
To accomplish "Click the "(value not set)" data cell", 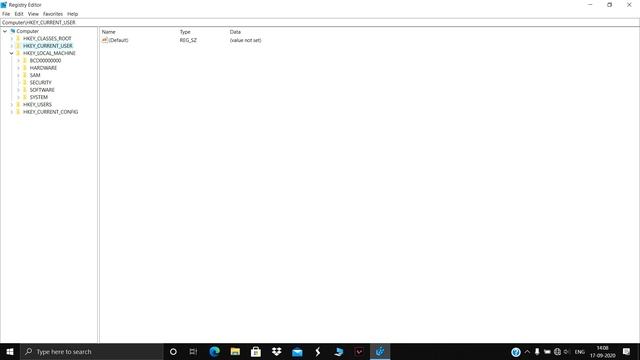I will [245, 40].
